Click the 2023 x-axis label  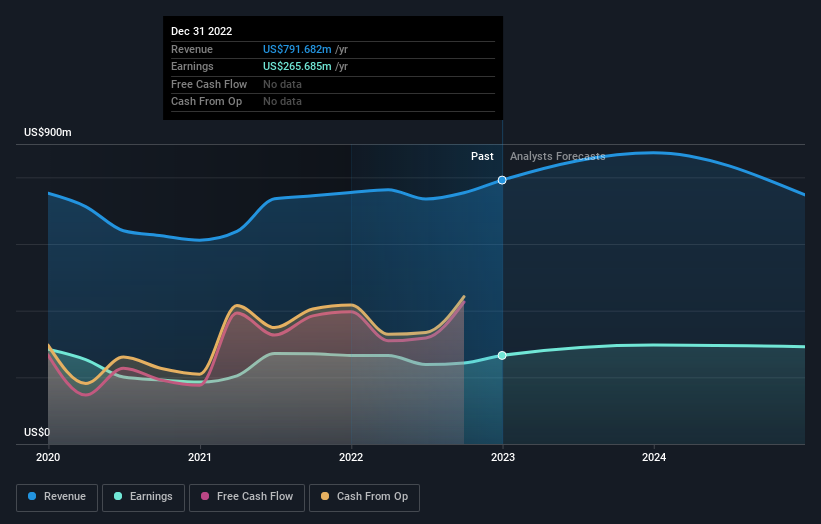(x=503, y=458)
